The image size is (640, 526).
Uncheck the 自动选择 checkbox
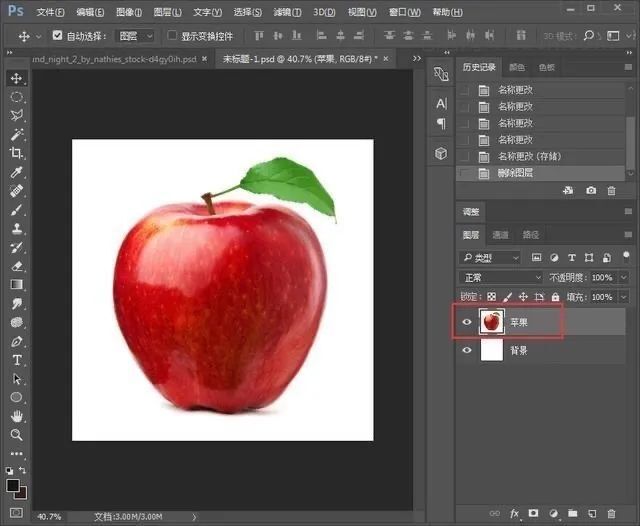pos(57,35)
